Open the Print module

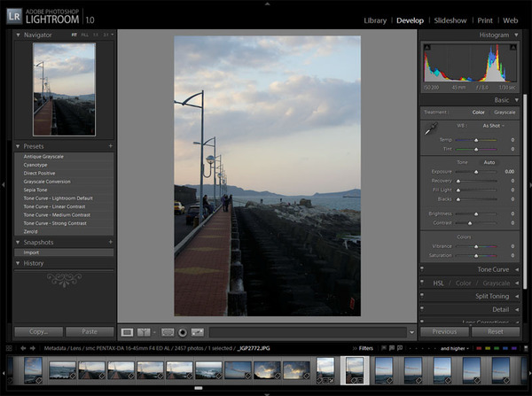(485, 20)
